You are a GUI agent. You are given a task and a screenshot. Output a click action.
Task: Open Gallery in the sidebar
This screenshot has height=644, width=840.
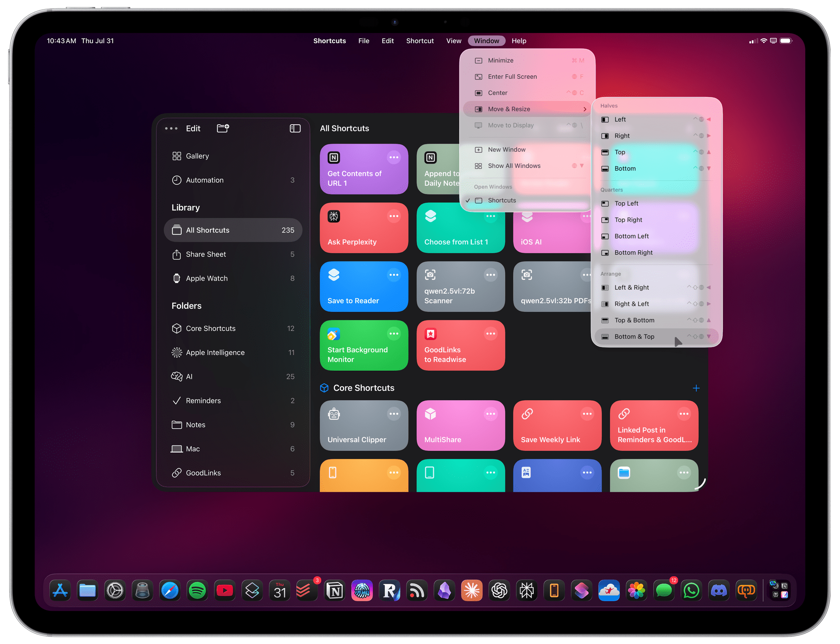(233, 156)
